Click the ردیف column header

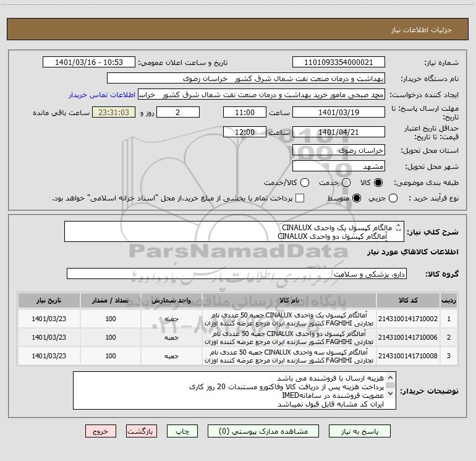point(449,300)
